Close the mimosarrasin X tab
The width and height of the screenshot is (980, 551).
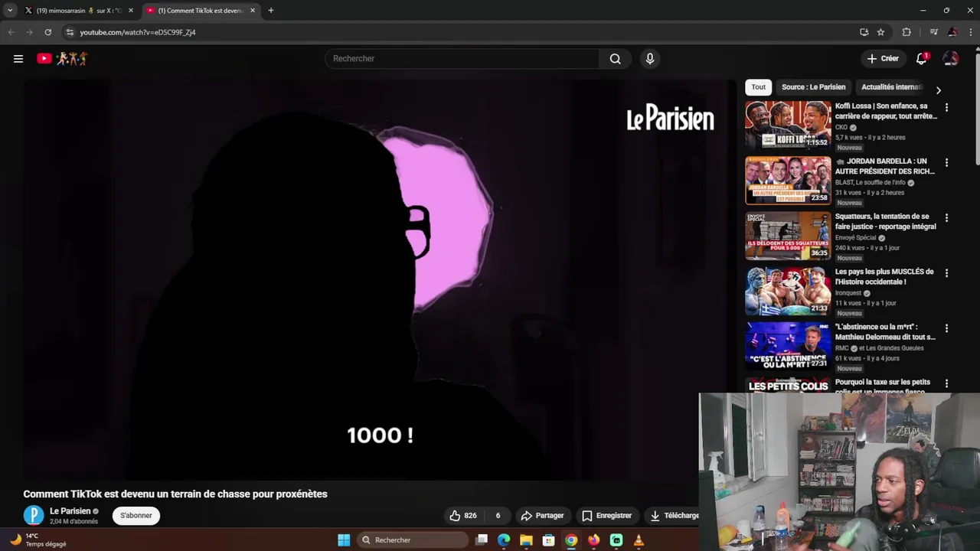131,11
